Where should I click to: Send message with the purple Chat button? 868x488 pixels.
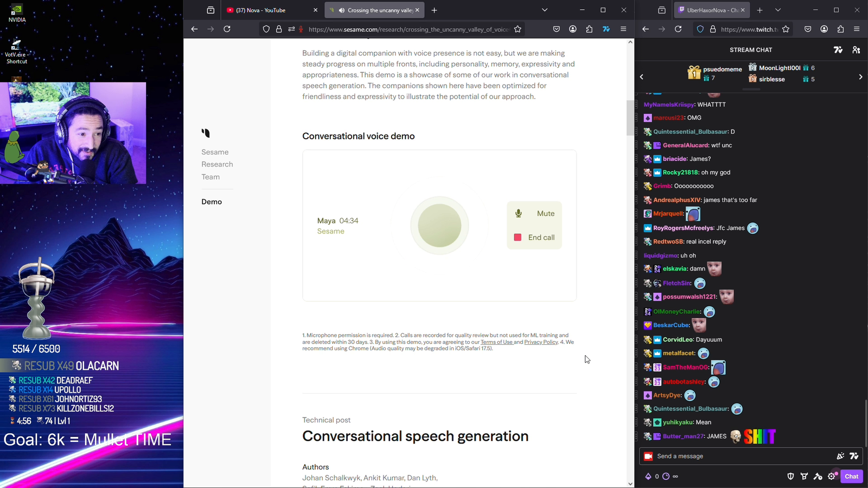click(851, 477)
